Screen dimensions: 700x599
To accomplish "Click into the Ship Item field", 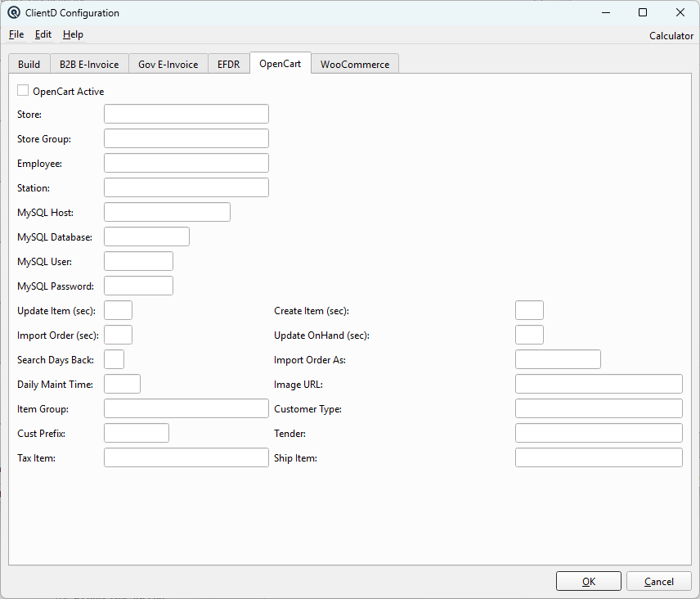I will [599, 458].
